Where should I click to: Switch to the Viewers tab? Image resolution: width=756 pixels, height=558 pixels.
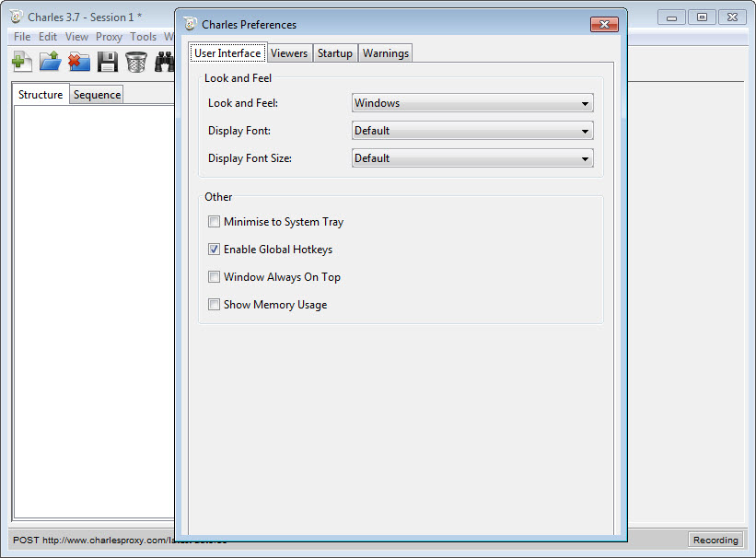tap(289, 53)
